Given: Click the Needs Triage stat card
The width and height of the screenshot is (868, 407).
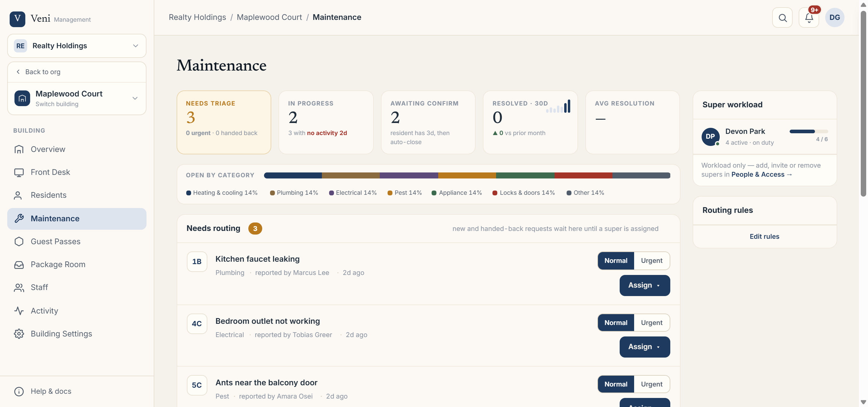Looking at the screenshot, I should (x=224, y=122).
